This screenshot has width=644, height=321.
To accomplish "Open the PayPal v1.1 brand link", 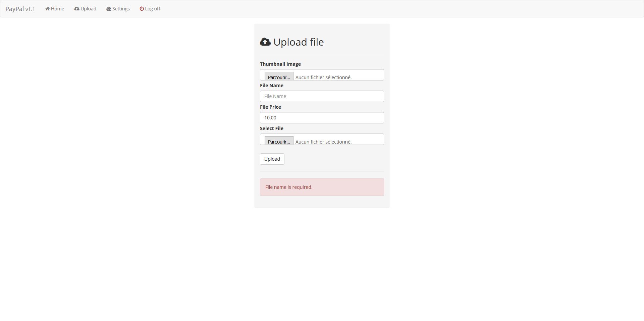I will 20,9.
